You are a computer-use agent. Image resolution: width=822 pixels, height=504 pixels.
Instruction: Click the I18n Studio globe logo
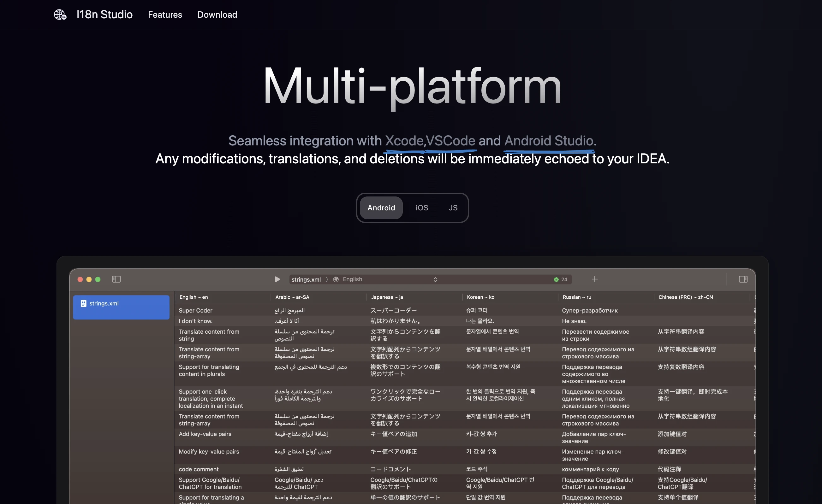click(x=60, y=15)
